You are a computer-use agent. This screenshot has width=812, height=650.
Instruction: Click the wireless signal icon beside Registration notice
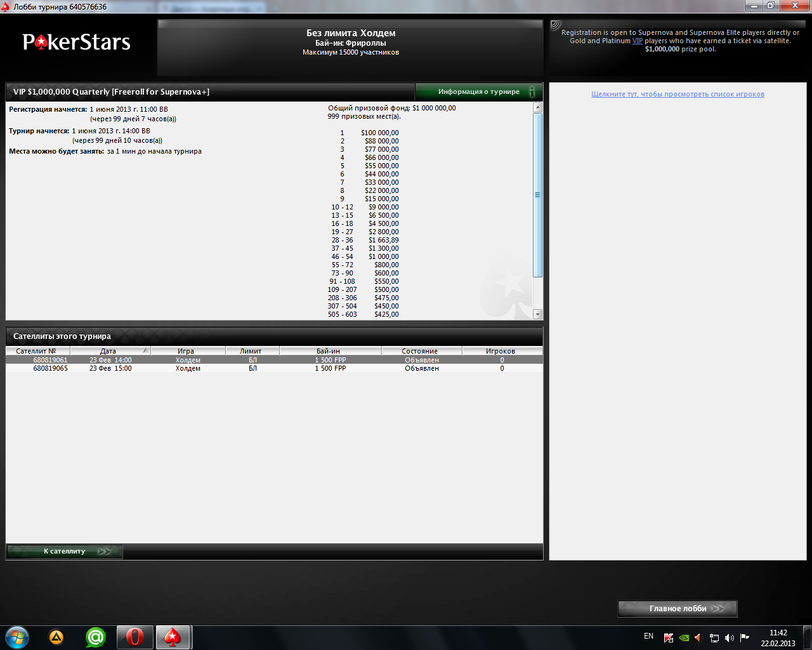(556, 26)
